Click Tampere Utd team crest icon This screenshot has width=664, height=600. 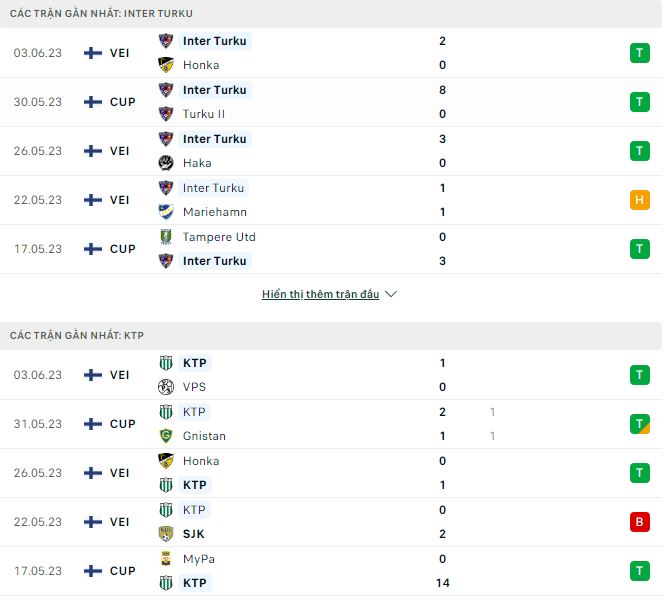click(x=166, y=237)
